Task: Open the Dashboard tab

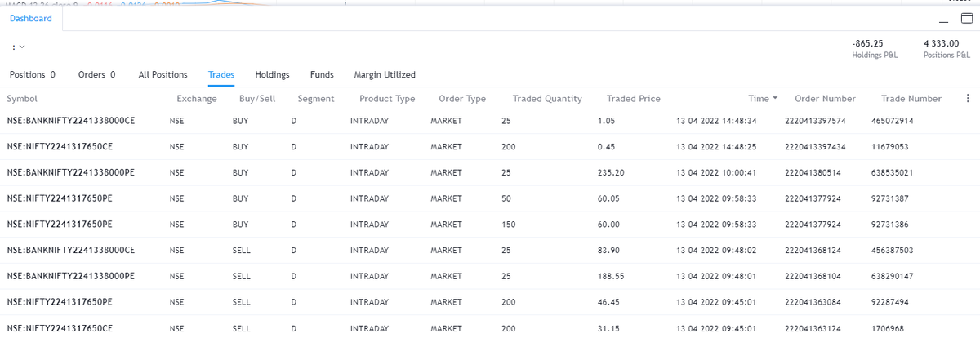Action: [x=31, y=19]
